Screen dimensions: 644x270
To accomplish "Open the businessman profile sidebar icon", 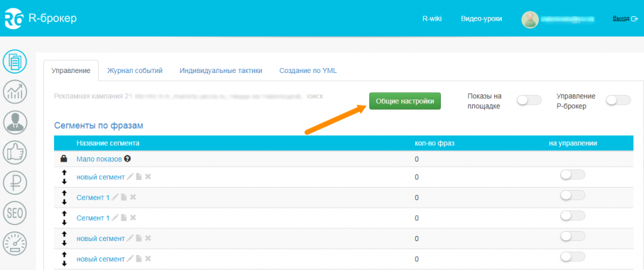I will (x=15, y=122).
